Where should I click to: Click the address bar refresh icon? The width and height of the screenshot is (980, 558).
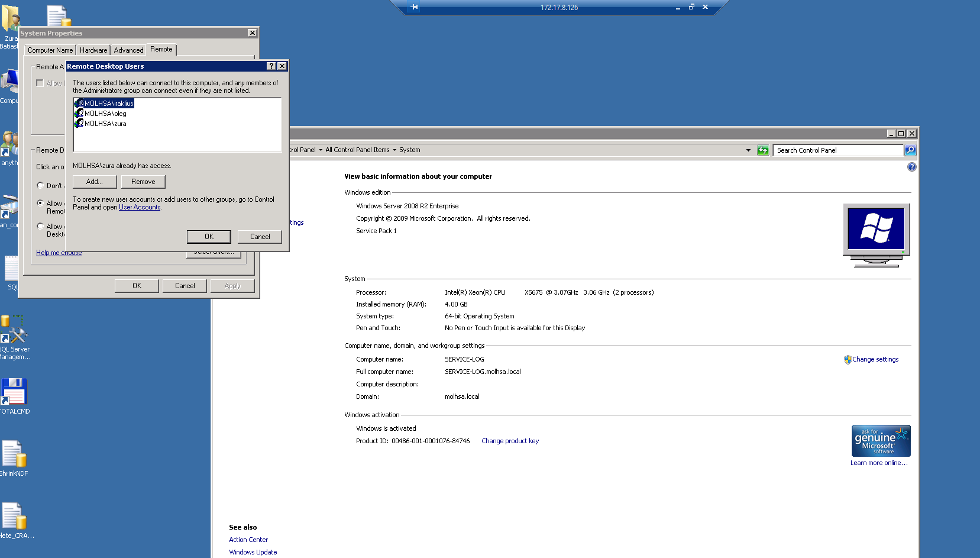click(763, 150)
